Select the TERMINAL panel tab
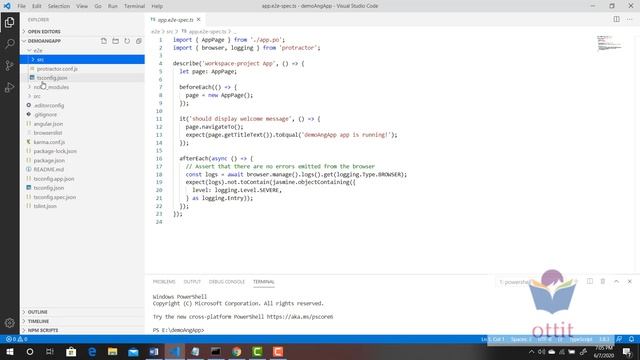This screenshot has width=640, height=360. coord(263,282)
